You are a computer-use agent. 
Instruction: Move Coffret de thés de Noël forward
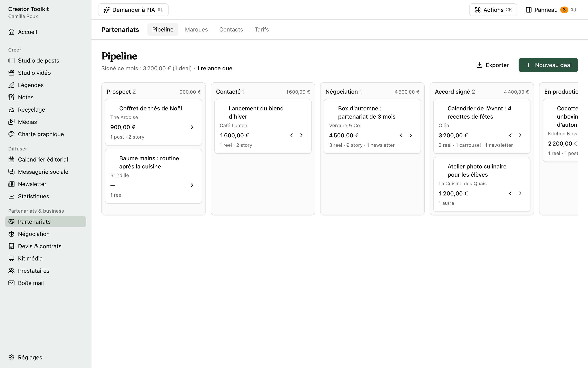point(192,127)
